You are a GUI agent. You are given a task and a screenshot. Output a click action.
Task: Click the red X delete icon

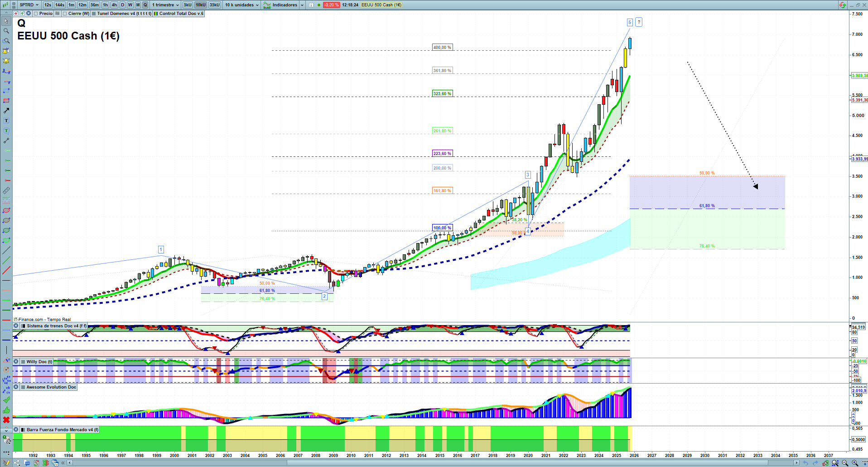(x=6, y=420)
